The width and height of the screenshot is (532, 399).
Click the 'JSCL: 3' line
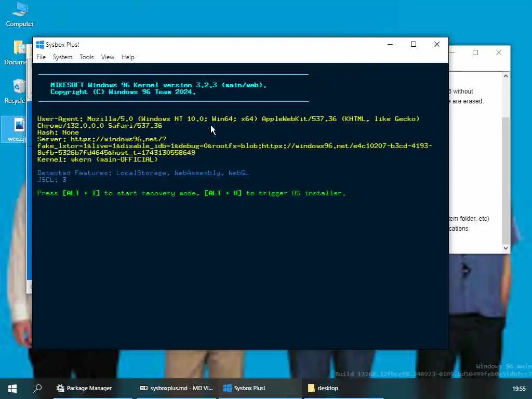tap(52, 179)
